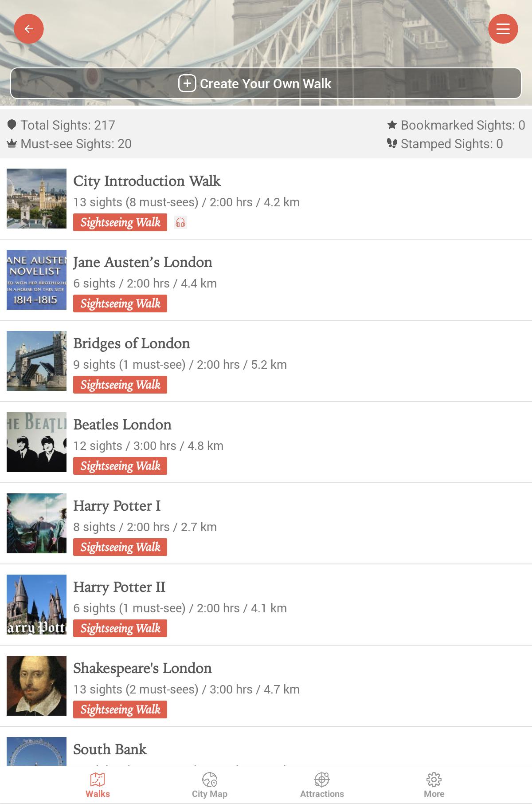Select the Harry Potter II castle thumbnail
The width and height of the screenshot is (532, 804).
point(36,604)
